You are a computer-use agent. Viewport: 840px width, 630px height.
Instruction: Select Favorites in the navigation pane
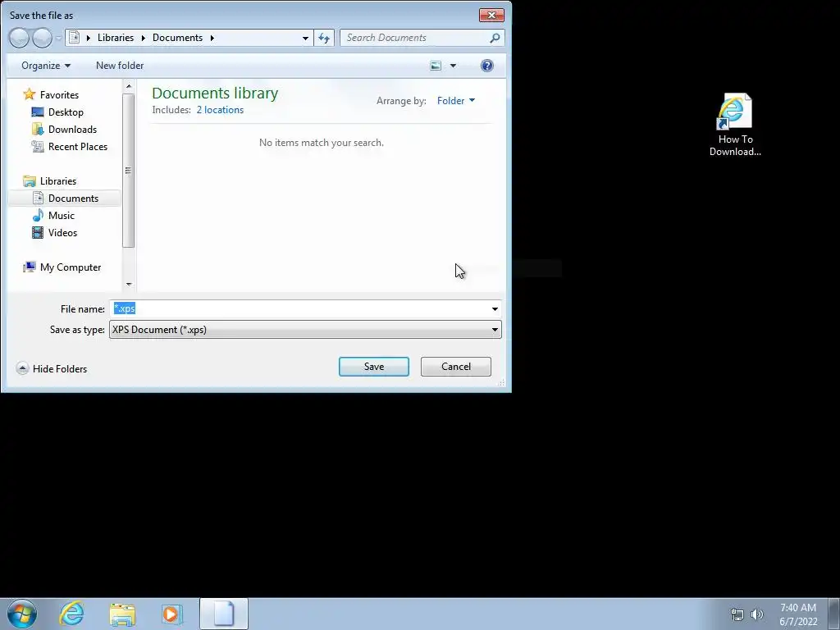(59, 95)
